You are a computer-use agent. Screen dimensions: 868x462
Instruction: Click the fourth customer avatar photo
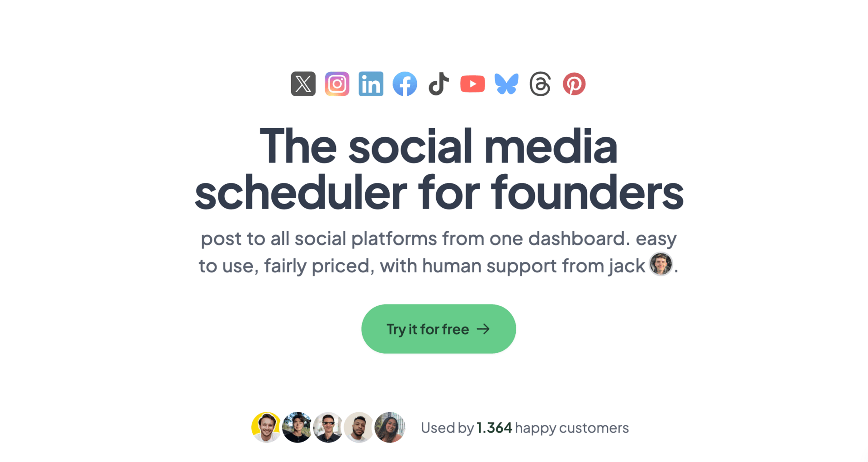(x=359, y=427)
